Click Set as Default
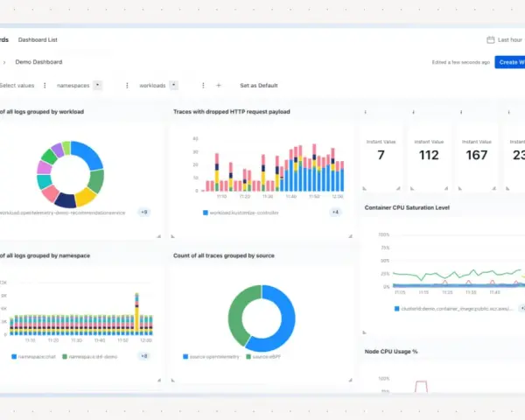Image resolution: width=525 pixels, height=420 pixels. (x=259, y=86)
